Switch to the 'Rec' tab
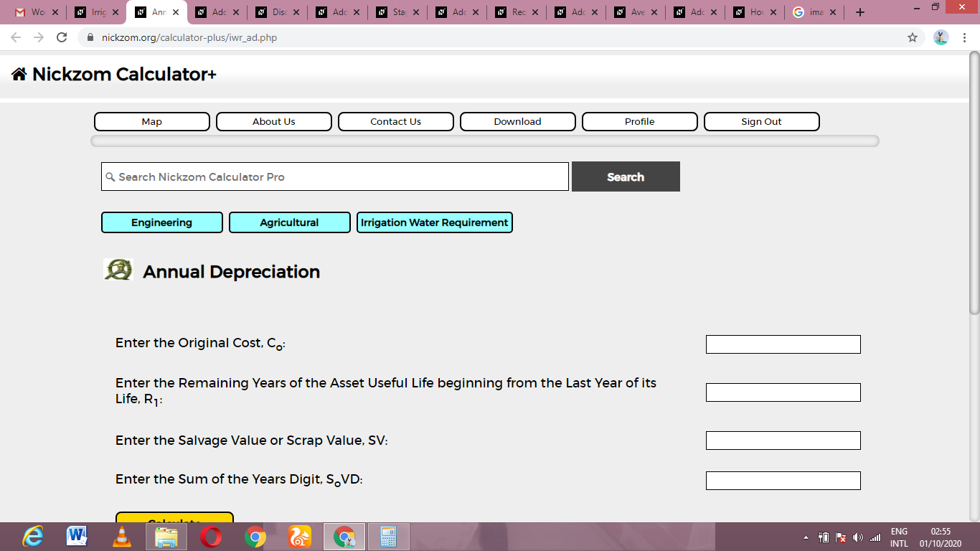Image resolution: width=980 pixels, height=551 pixels. (517, 12)
